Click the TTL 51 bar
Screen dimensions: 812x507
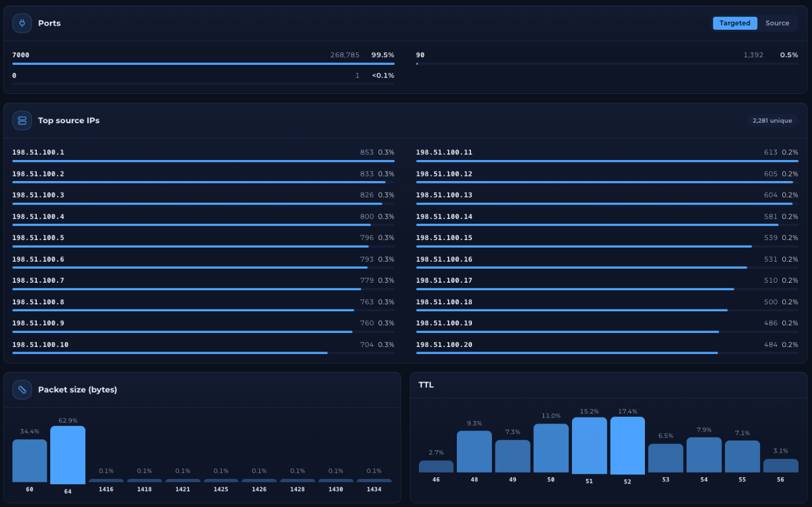(x=589, y=446)
